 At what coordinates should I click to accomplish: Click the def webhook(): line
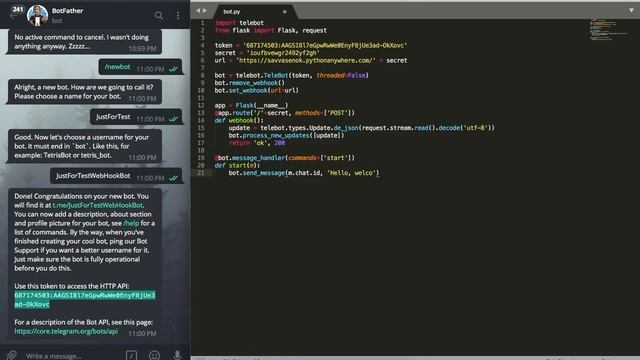[x=239, y=120]
